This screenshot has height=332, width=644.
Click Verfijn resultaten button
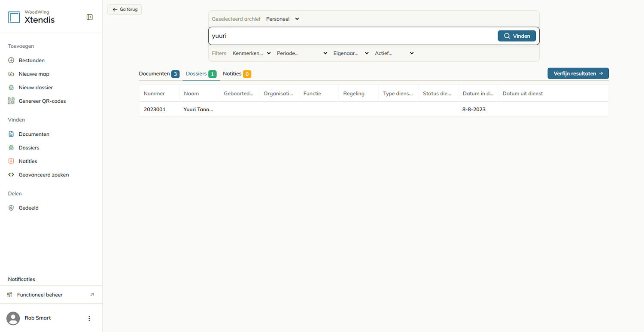(x=578, y=73)
